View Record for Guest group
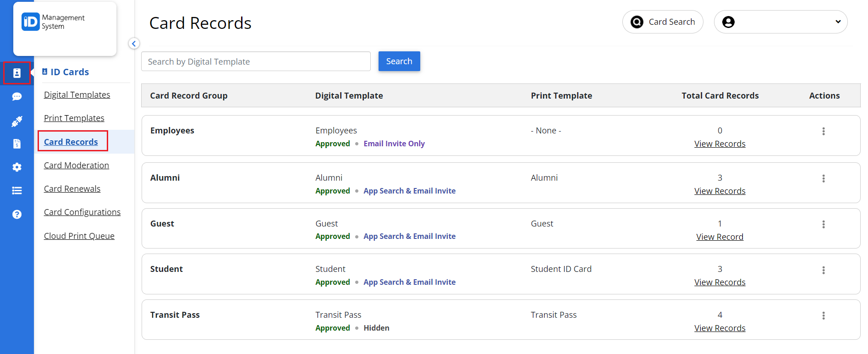This screenshot has height=354, width=868. pyautogui.click(x=720, y=237)
